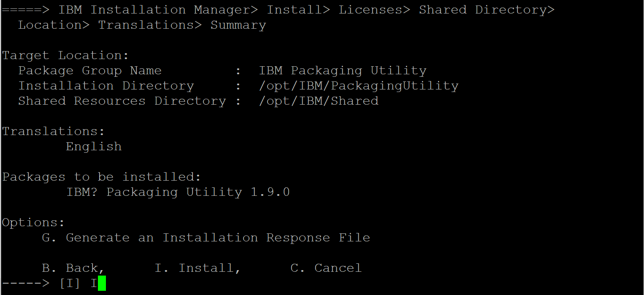Viewport: 644px width, 295px height.
Task: Click the 'Shared Resources Directory' label
Action: click(122, 101)
